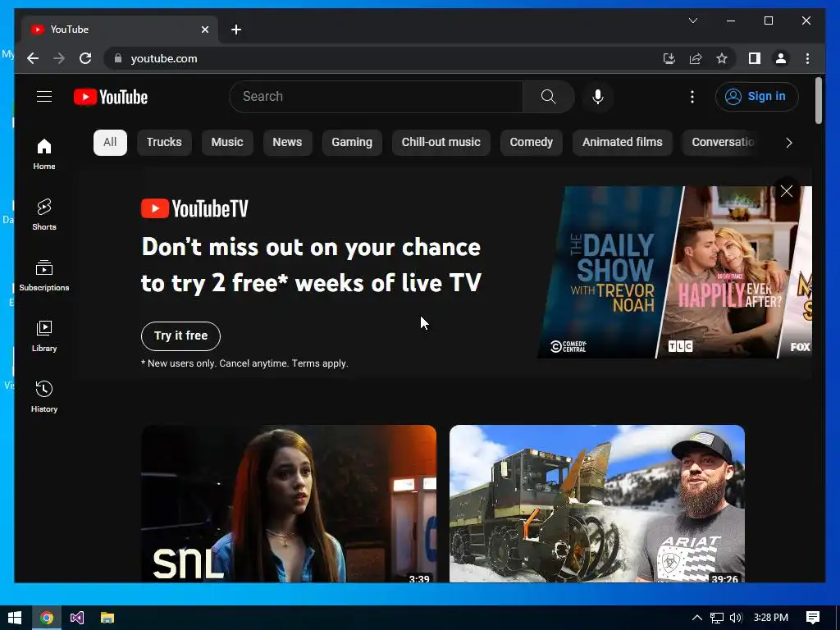Open YouTube settings three-dot menu
Screen dimensions: 840x630
pyautogui.click(x=692, y=97)
